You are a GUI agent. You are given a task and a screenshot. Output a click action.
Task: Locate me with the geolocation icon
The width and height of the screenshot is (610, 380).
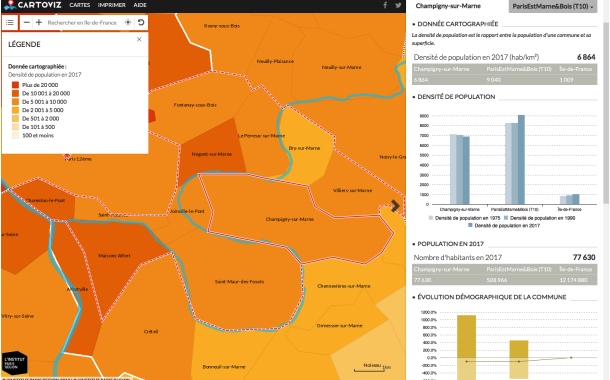128,23
